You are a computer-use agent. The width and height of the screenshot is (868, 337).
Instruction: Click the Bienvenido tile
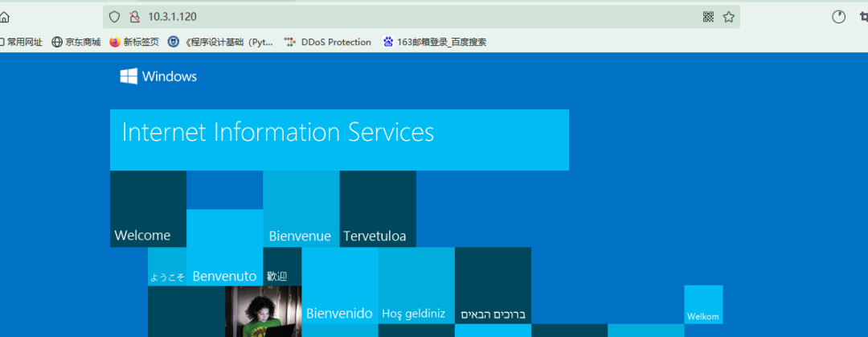pos(340,286)
